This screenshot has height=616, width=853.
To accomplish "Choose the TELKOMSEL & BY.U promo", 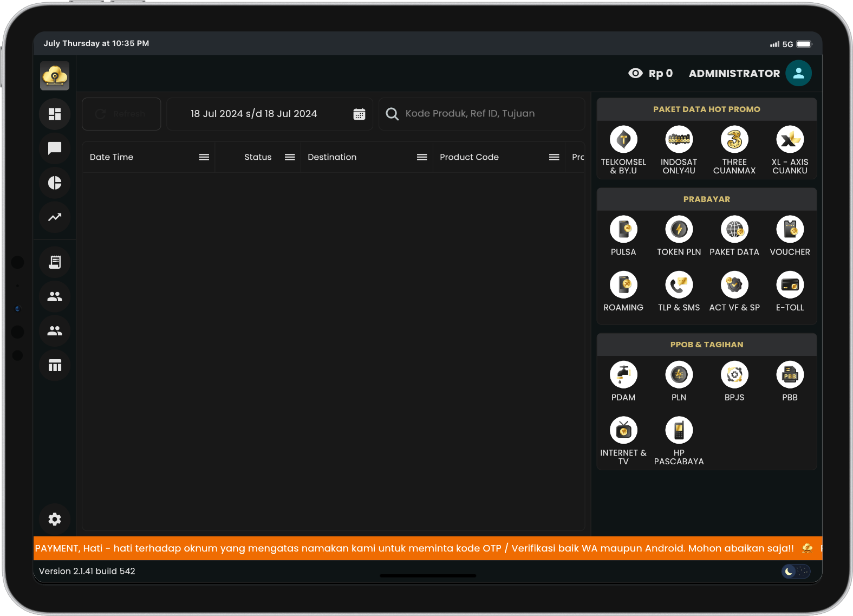I will pyautogui.click(x=623, y=140).
